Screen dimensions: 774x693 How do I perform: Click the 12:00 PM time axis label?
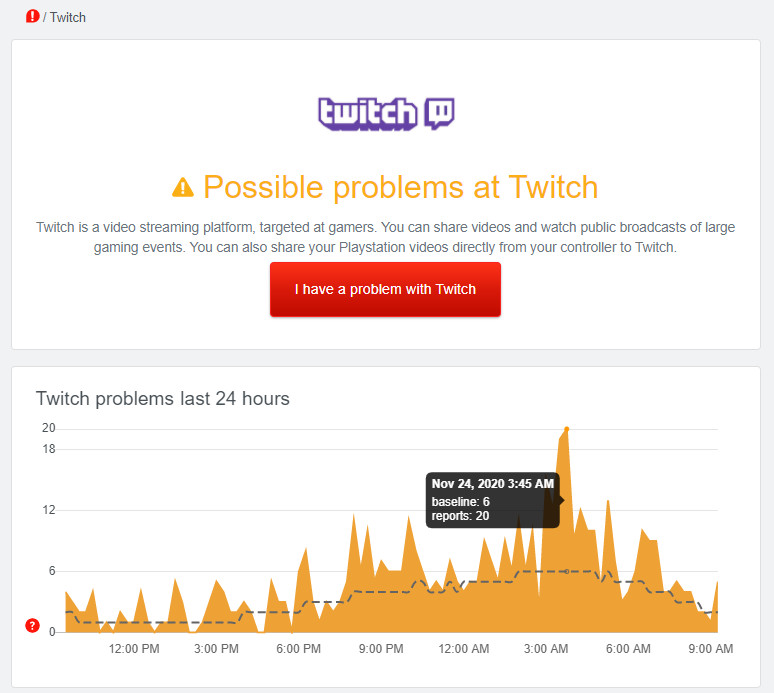click(x=134, y=649)
